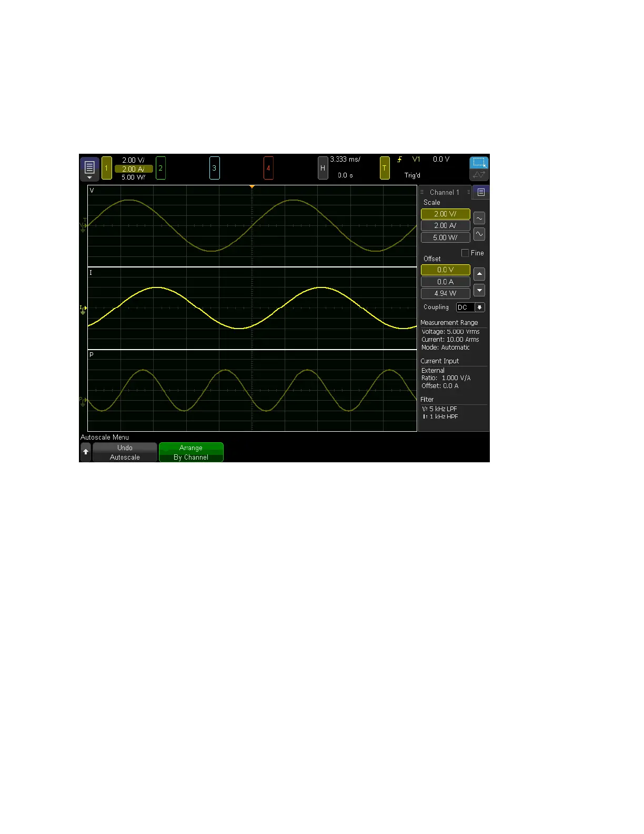Click waveform draw tool below zoom icon

479,175
